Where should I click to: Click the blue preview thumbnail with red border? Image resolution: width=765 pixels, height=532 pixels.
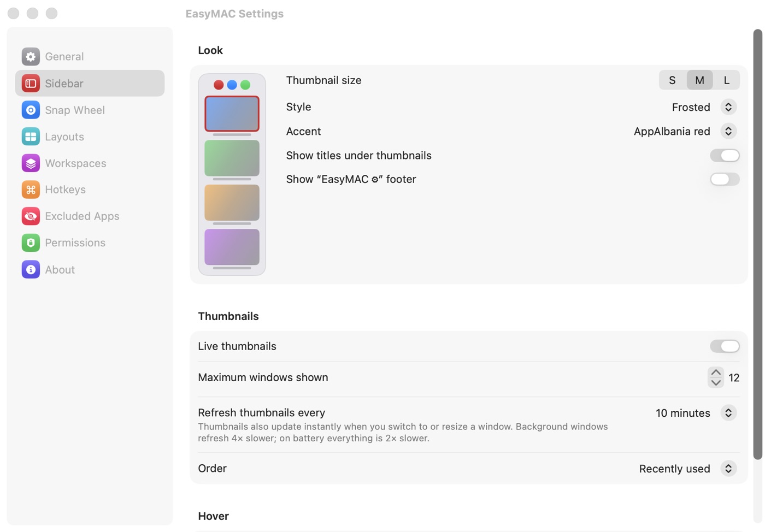pos(232,114)
